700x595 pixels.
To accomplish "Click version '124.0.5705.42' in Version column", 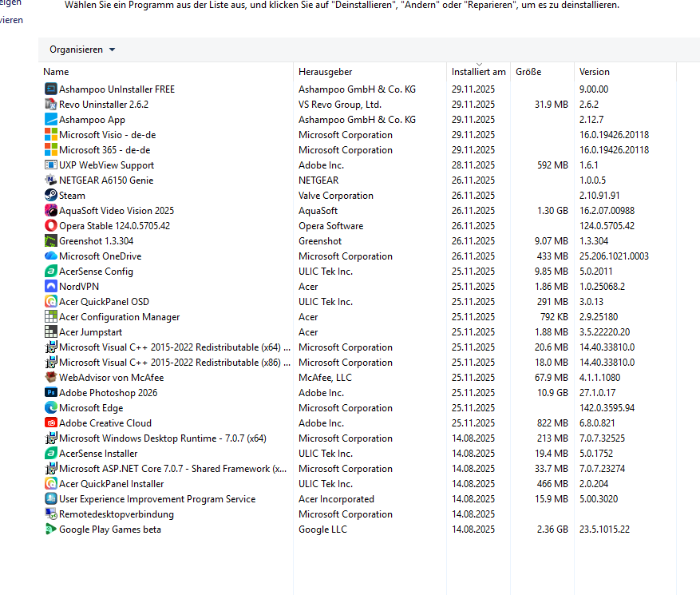I will (607, 226).
